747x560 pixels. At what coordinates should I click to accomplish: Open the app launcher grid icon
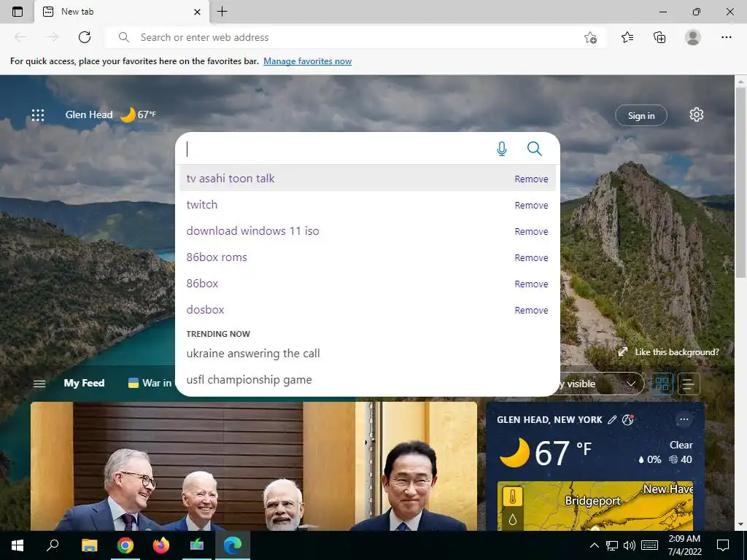tap(38, 114)
